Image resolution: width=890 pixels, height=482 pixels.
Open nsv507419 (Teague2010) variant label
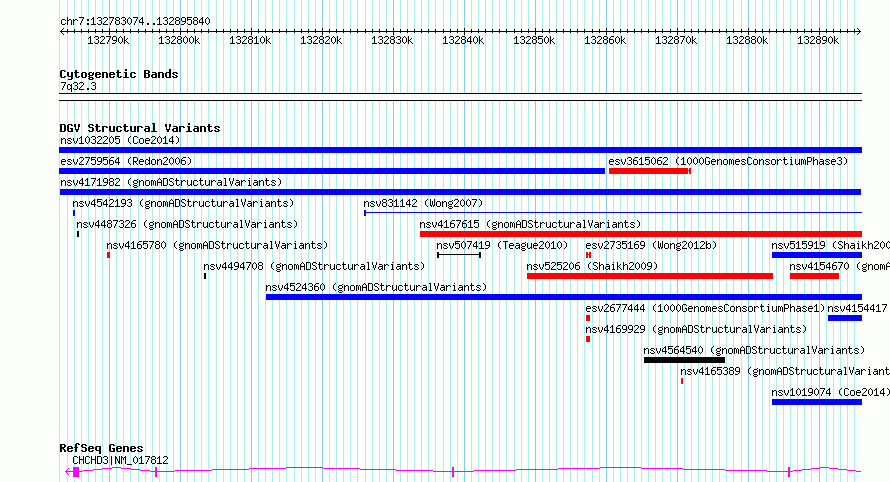(502, 245)
